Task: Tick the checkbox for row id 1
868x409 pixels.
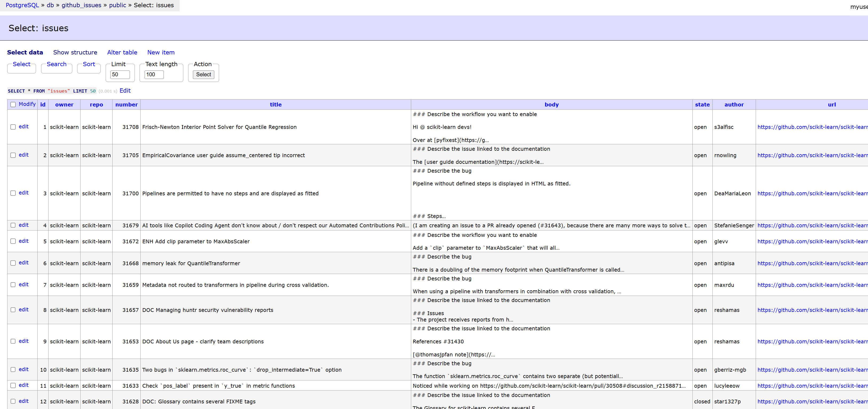Action: point(13,127)
